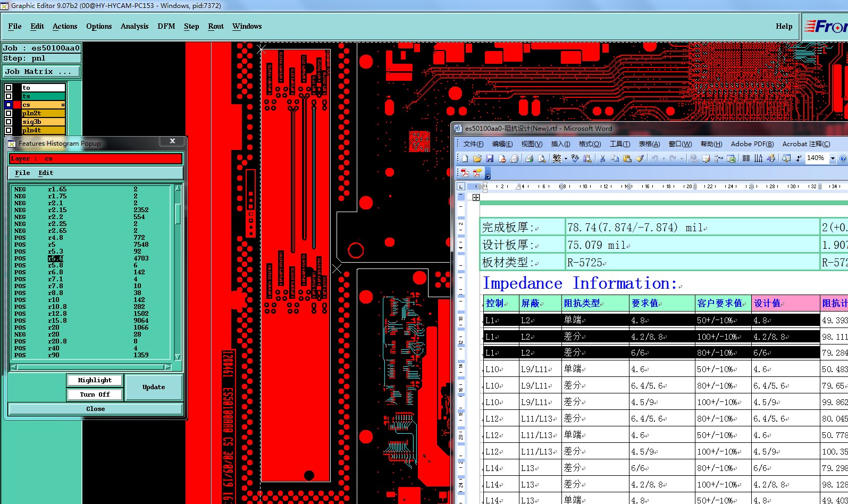This screenshot has height=504, width=848.
Task: Open Help in Graphic Editor menu bar
Action: point(784,26)
